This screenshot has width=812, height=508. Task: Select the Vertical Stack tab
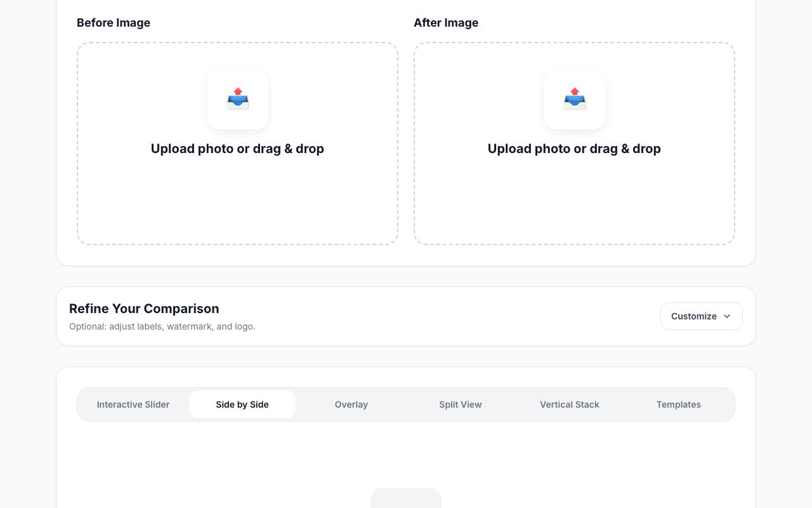pos(570,404)
